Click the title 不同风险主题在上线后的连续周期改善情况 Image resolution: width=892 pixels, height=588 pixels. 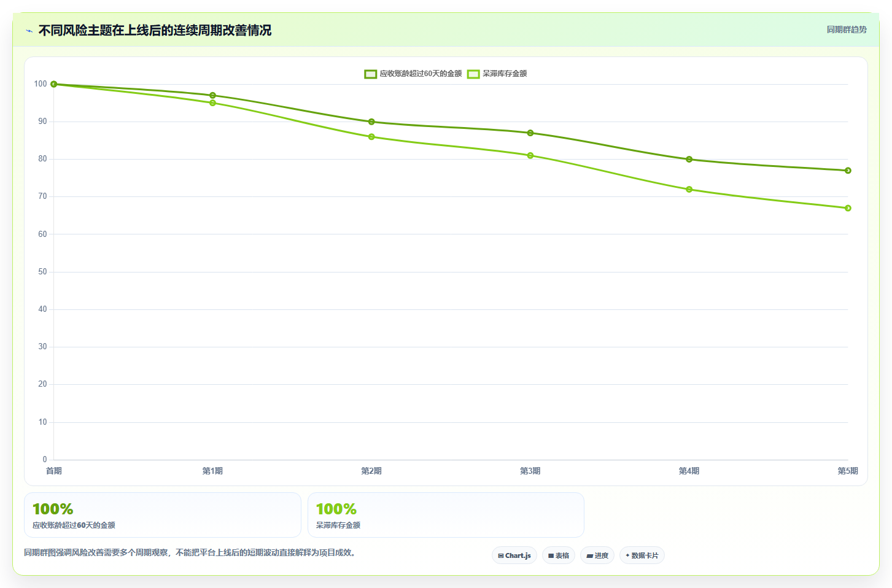(155, 30)
